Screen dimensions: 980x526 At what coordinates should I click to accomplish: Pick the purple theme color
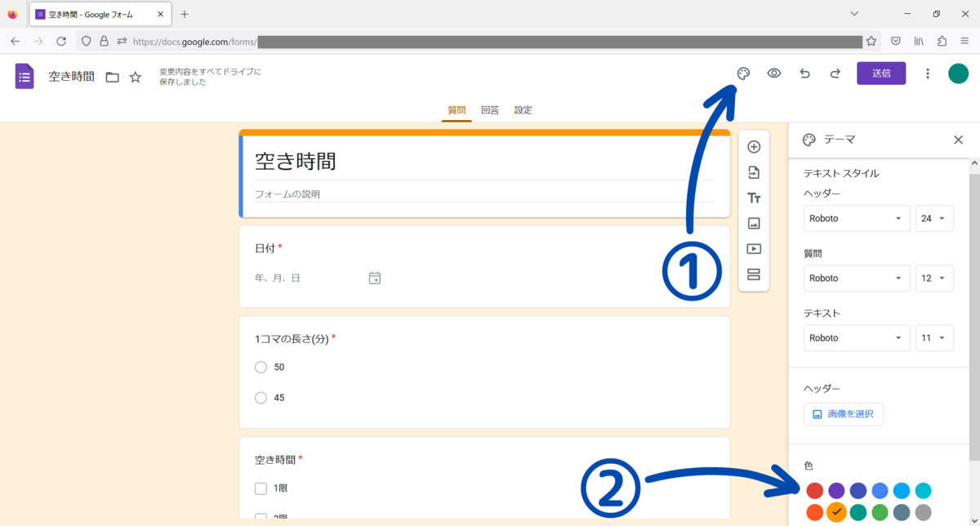tap(836, 491)
